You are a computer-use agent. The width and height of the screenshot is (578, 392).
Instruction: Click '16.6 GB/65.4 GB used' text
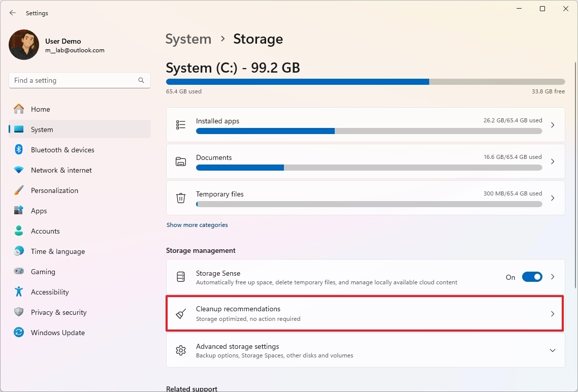coord(513,156)
